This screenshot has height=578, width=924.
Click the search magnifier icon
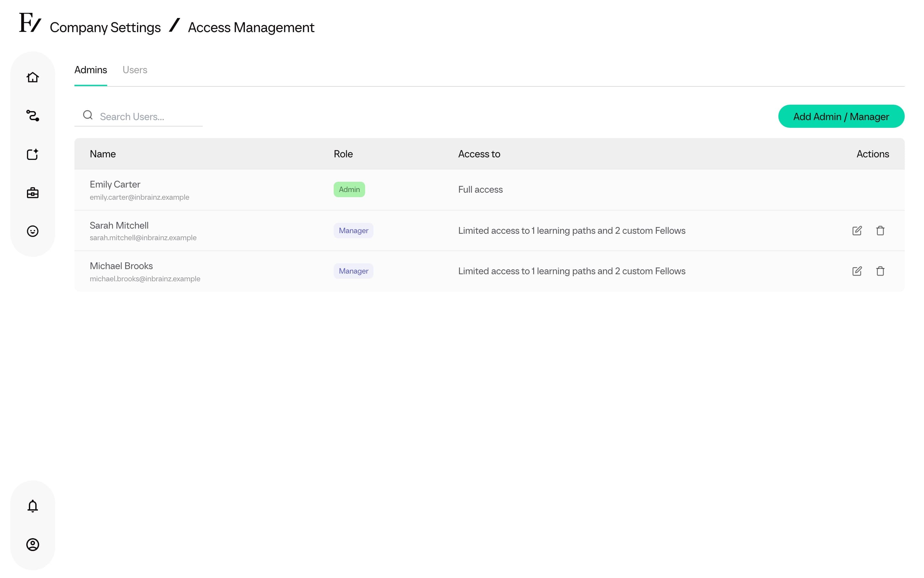[x=88, y=115]
